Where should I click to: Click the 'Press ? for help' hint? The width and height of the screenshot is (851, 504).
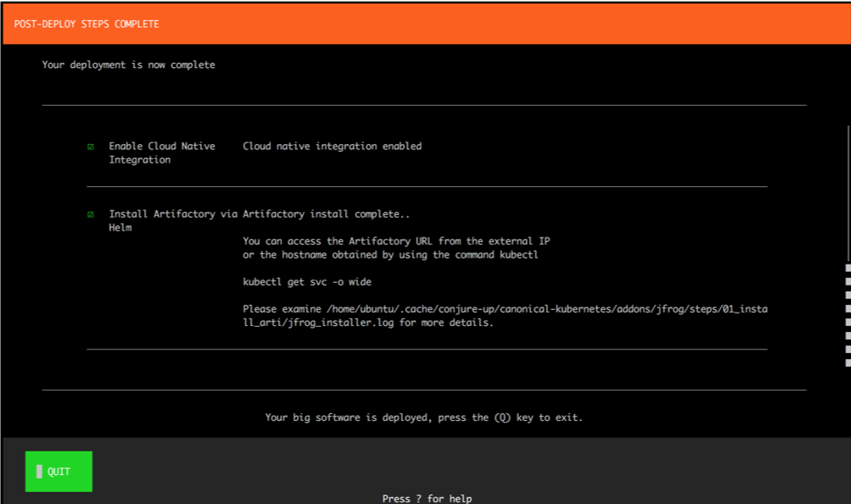[427, 498]
